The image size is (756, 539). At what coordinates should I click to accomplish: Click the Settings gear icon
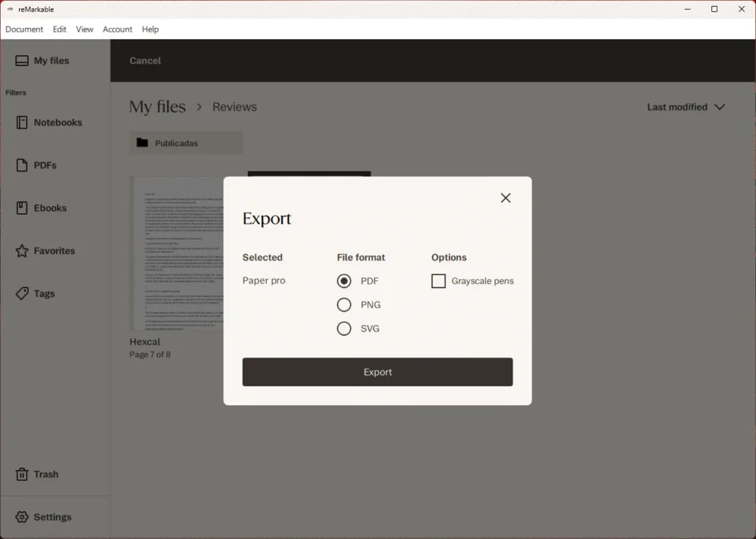coord(22,517)
